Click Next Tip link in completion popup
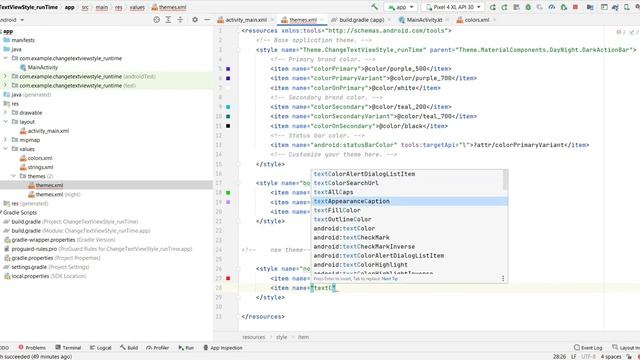This screenshot has height=360, width=640. [389, 278]
